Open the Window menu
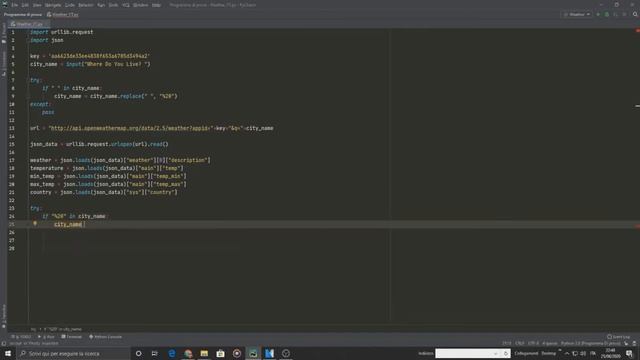The image size is (640, 360). click(140, 5)
